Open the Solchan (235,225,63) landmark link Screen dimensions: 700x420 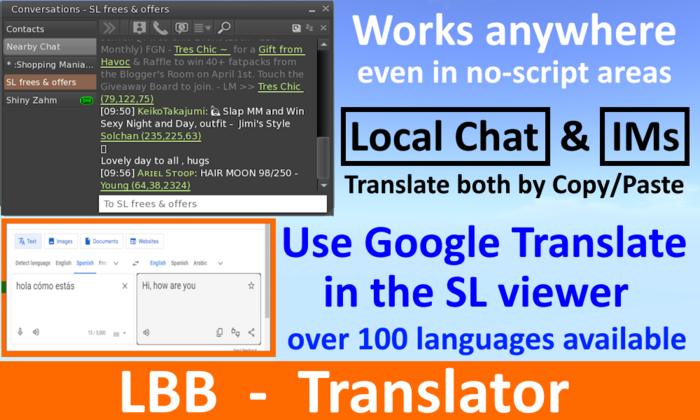(150, 136)
